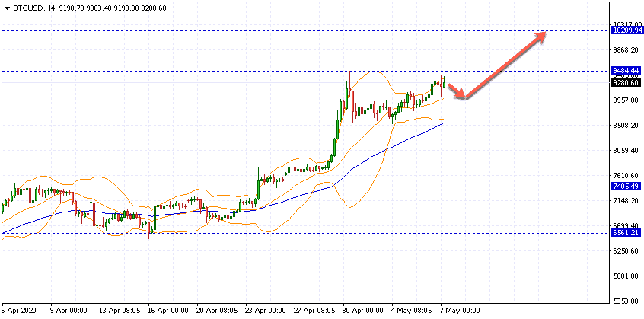Image resolution: width=644 pixels, height=319 pixels.
Task: Click the 23 Apr 00:00 time label
Action: tap(266, 310)
